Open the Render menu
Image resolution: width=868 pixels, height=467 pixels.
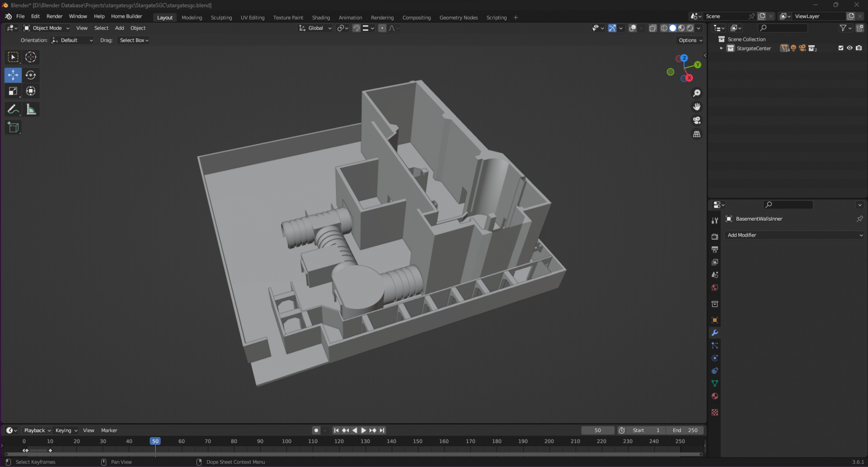click(54, 17)
